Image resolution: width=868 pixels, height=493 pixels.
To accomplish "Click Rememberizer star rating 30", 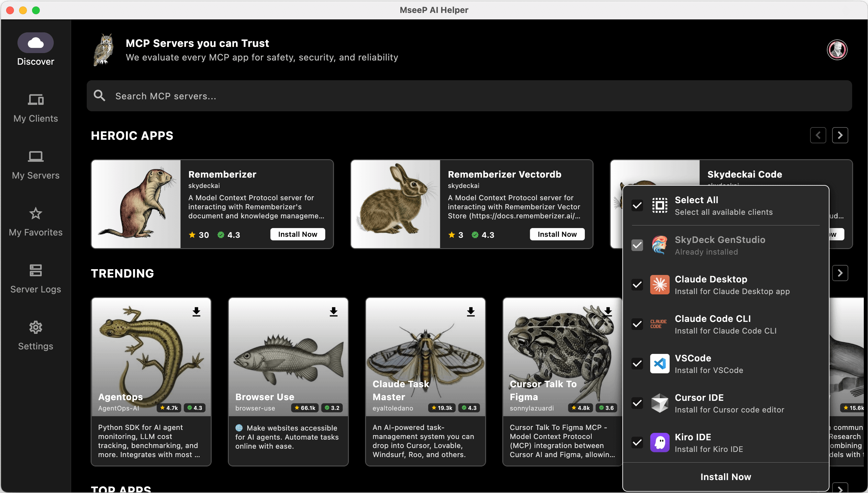I will 199,235.
